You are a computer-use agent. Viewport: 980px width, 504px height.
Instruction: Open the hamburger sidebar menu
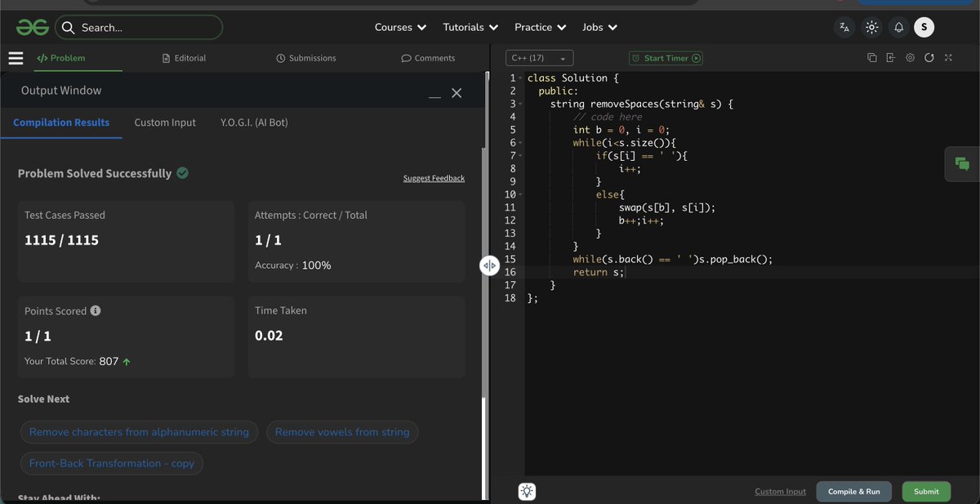[16, 58]
